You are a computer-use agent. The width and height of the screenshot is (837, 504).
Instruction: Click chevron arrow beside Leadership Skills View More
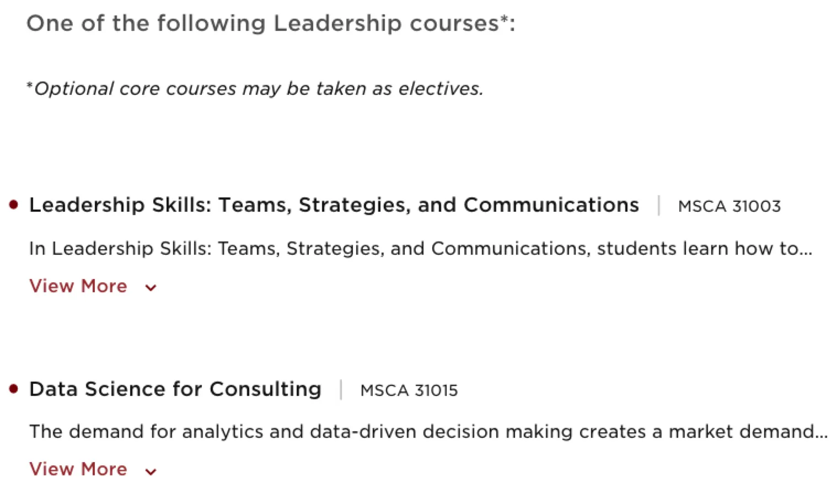[151, 287]
